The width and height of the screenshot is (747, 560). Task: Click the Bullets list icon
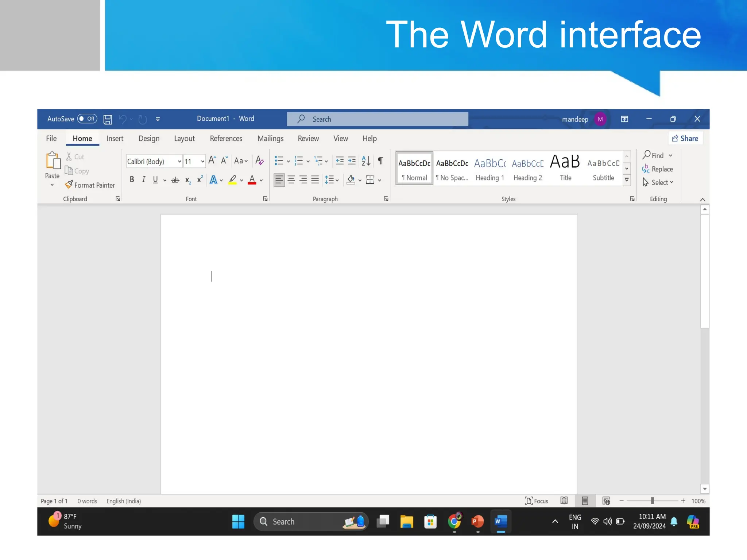click(x=279, y=160)
